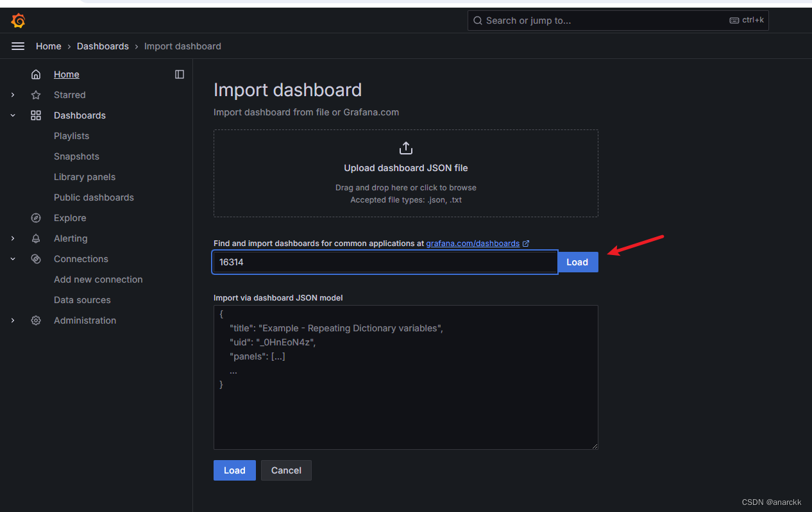Click 'Drag and drop here or click to browse'
Viewport: 812px width, 512px height.
[x=406, y=188]
